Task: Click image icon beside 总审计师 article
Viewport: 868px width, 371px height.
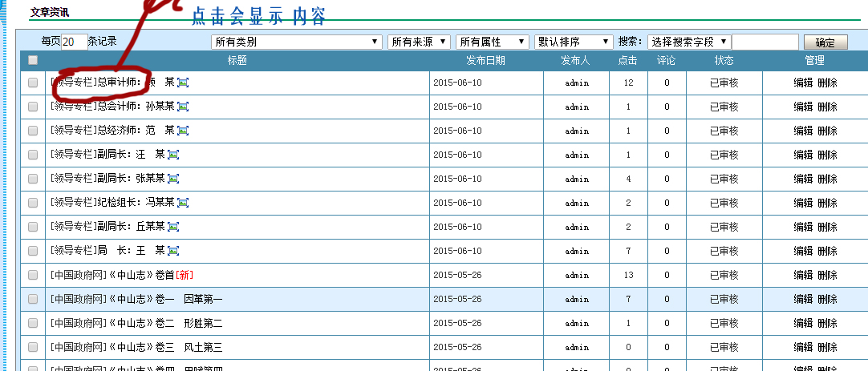Action: pos(183,83)
